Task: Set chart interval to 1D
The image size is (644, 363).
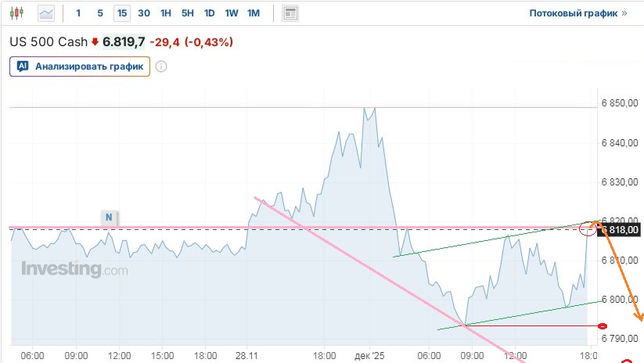Action: point(210,13)
